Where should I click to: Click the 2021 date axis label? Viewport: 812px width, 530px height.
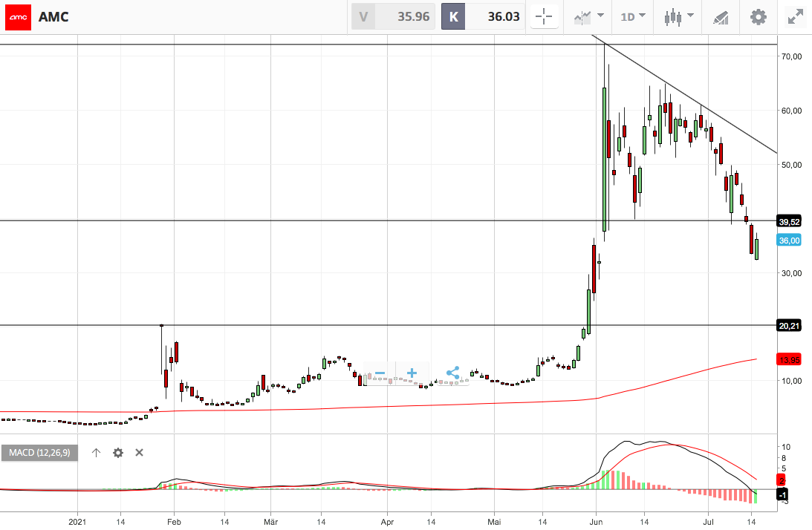(77, 522)
